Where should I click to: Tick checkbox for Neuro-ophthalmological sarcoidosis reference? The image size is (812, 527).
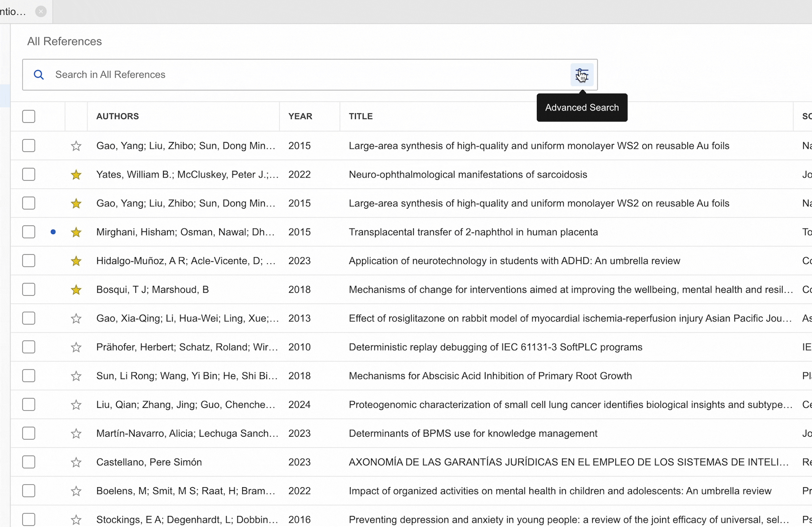[29, 175]
